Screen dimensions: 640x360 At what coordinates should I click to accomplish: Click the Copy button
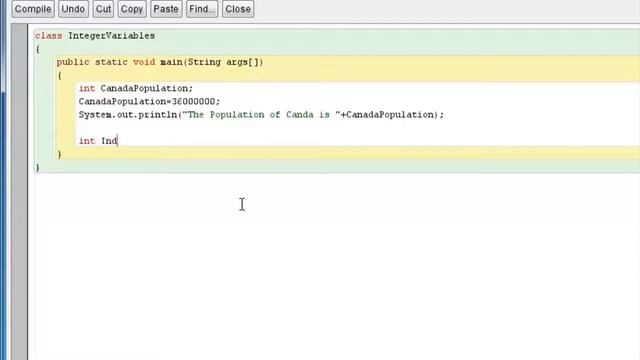(x=132, y=9)
